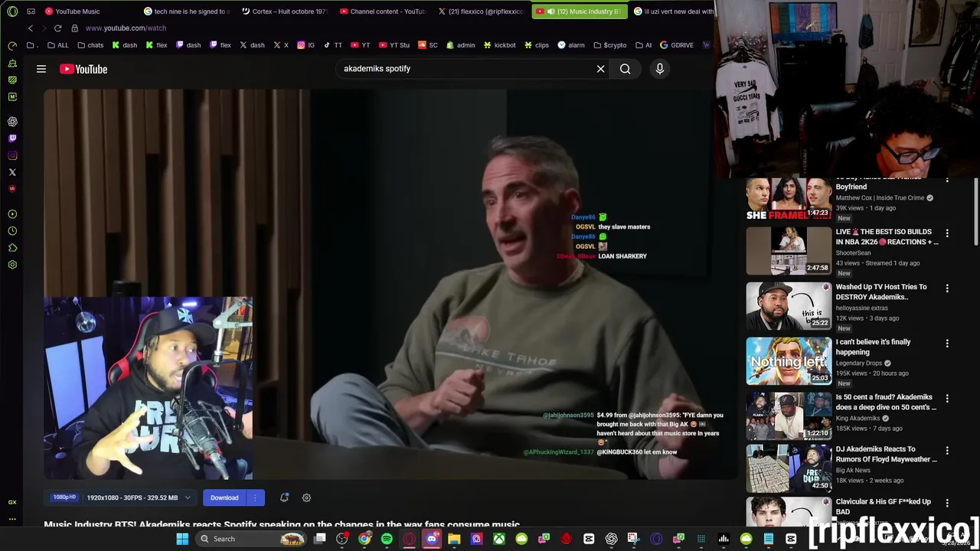980x551 pixels.
Task: Open the admin bookmark
Action: coord(460,45)
